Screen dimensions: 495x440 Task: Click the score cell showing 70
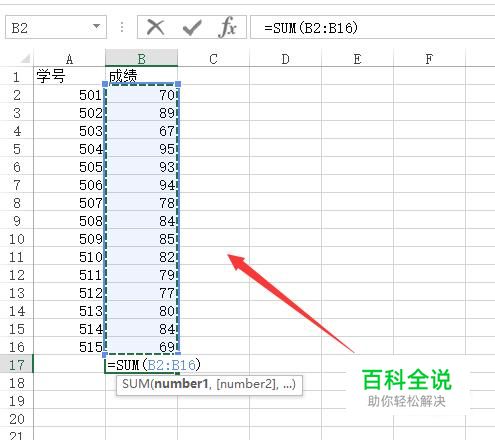(x=141, y=95)
